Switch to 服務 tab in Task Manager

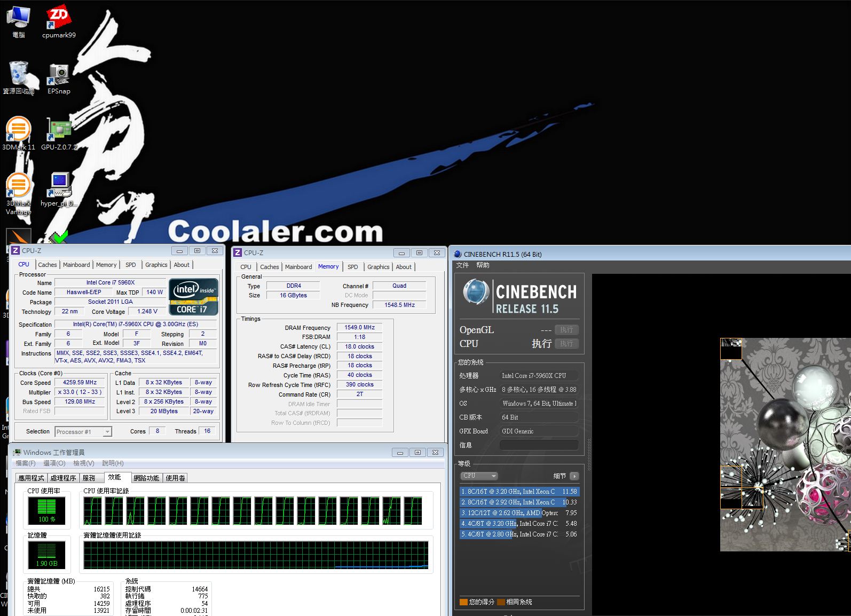89,478
